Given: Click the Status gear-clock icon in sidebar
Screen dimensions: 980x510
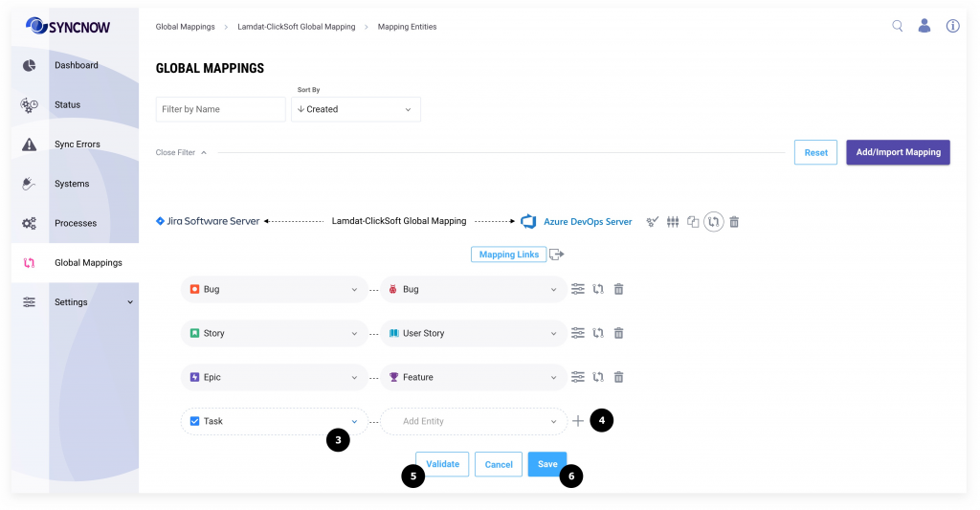Looking at the screenshot, I should (x=30, y=105).
